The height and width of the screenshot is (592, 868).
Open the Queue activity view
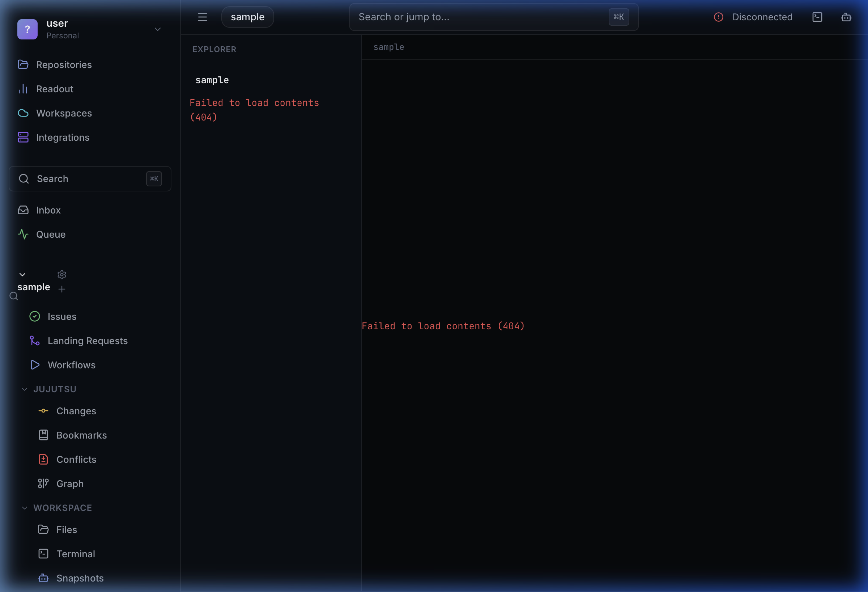pyautogui.click(x=50, y=234)
